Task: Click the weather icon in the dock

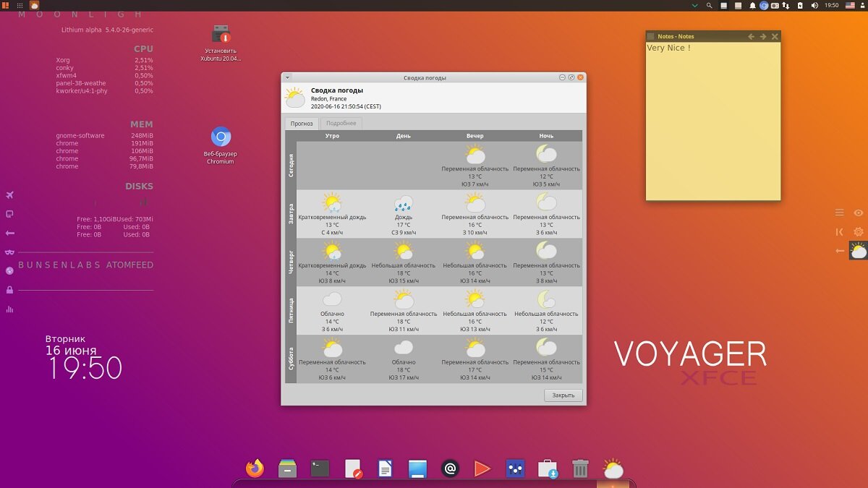Action: tap(613, 468)
